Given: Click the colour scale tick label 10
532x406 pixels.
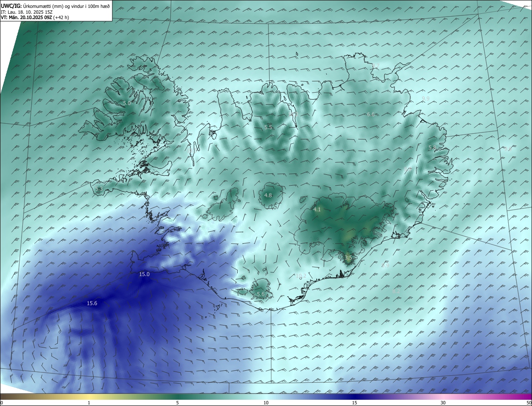Looking at the screenshot, I should point(266,403).
